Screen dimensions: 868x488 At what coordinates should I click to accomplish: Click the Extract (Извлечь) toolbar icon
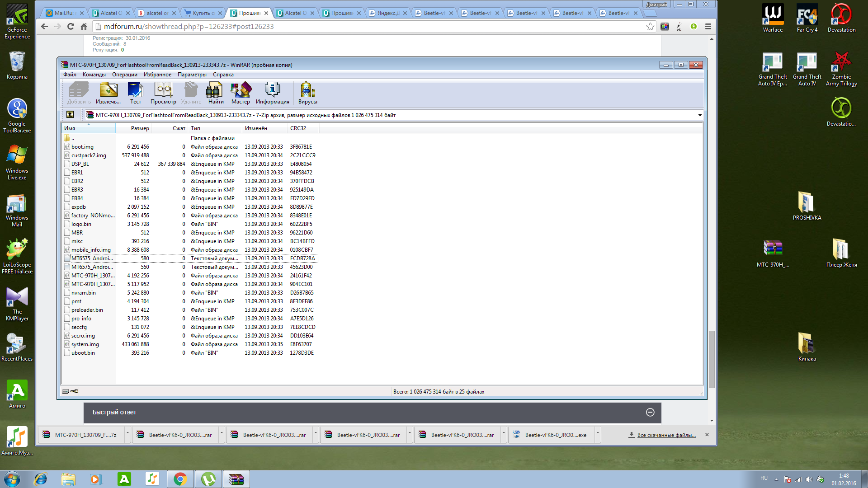click(108, 93)
